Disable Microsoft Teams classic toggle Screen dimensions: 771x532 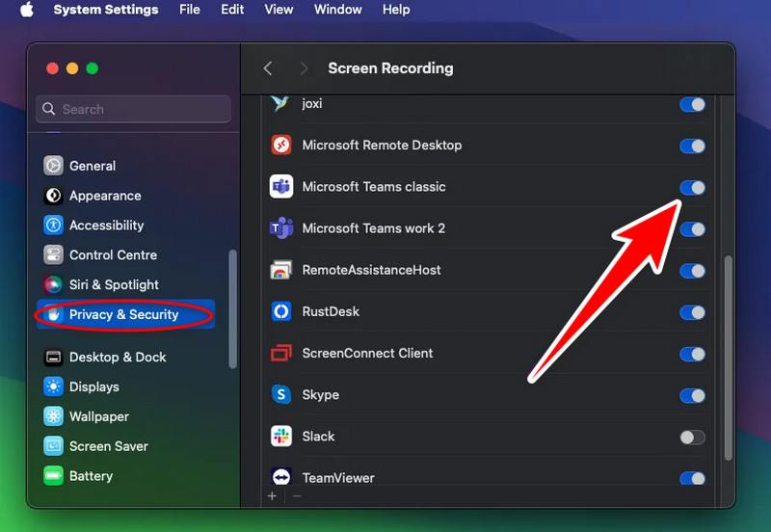[x=692, y=187]
